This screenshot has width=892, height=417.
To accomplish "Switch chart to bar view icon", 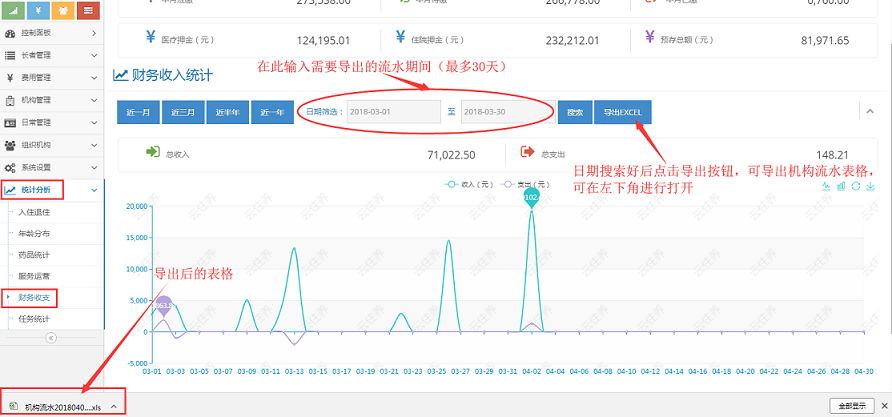I will 841,186.
